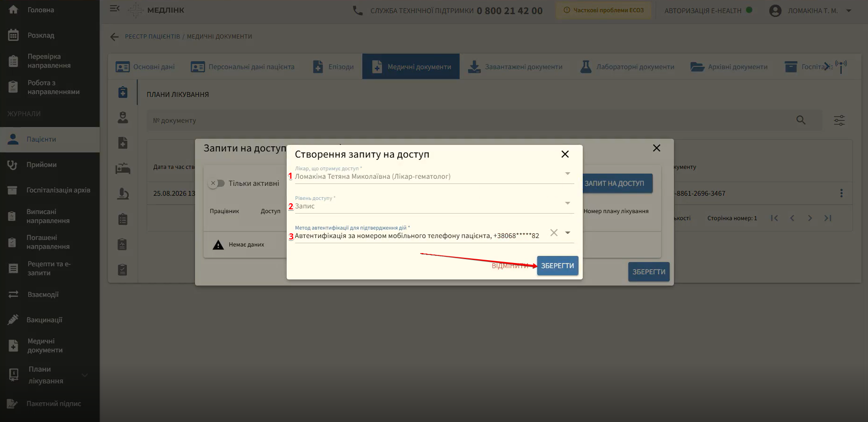Clear the selected authentication method
This screenshot has height=422, width=868.
(x=554, y=232)
